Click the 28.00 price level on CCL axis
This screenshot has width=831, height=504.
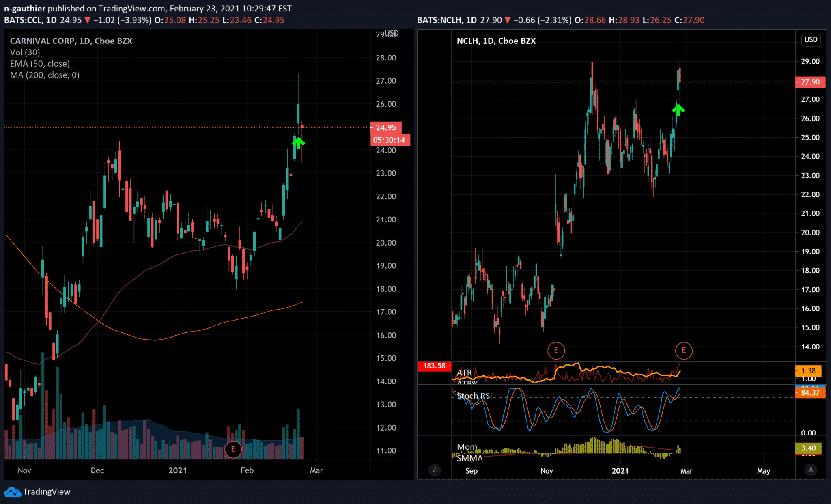pyautogui.click(x=386, y=58)
